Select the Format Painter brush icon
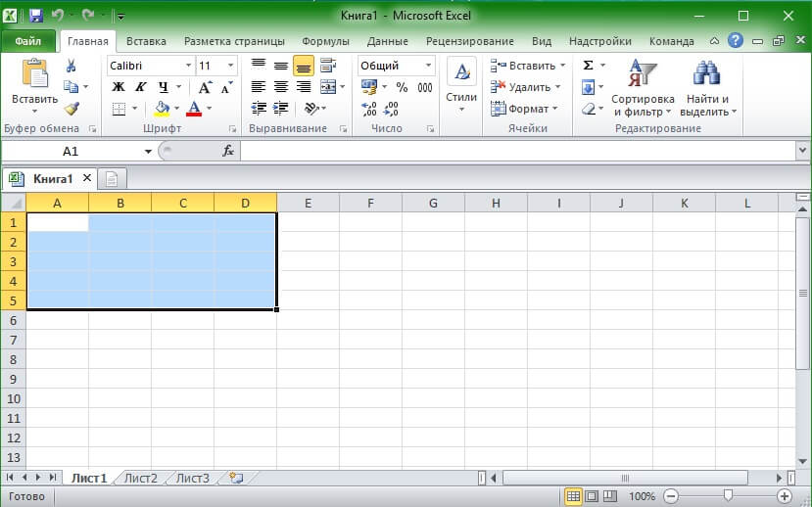 tap(72, 108)
